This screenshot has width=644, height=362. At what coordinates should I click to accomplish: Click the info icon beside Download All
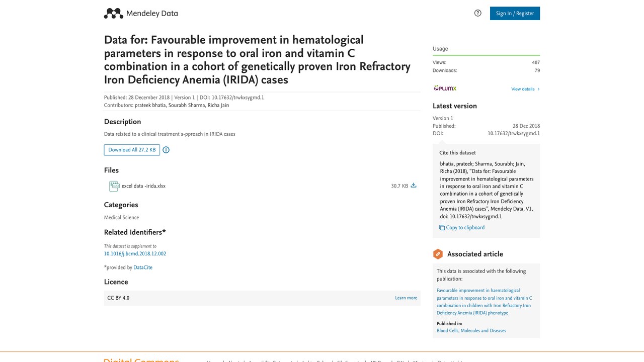(166, 150)
